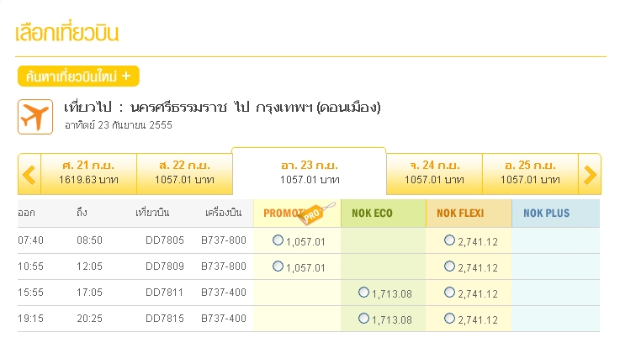
Task: Pick 2,741.12 Nok Flexi fare for DD7815
Action: tap(449, 319)
